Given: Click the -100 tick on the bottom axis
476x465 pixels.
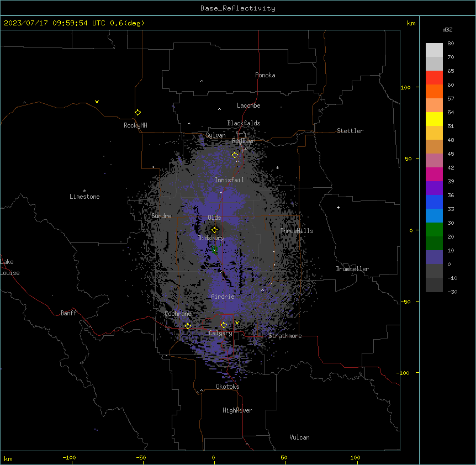Looking at the screenshot, I should pos(69,457).
